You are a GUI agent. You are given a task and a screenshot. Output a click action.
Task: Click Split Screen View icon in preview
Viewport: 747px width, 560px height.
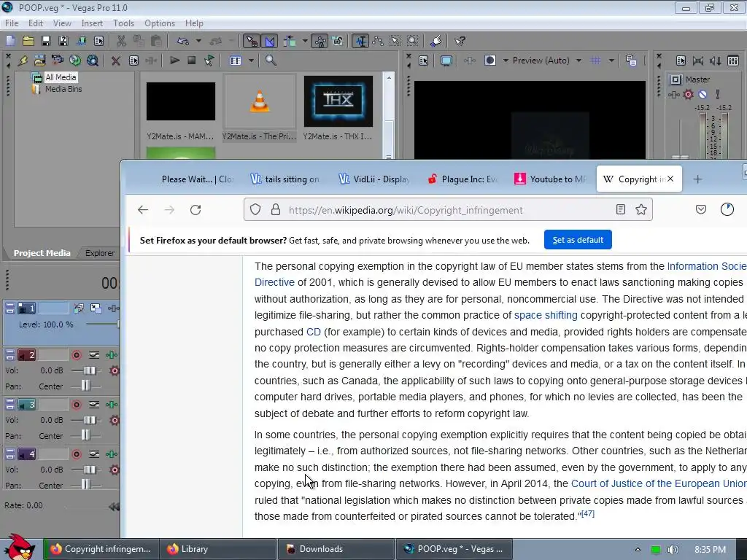coord(490,61)
